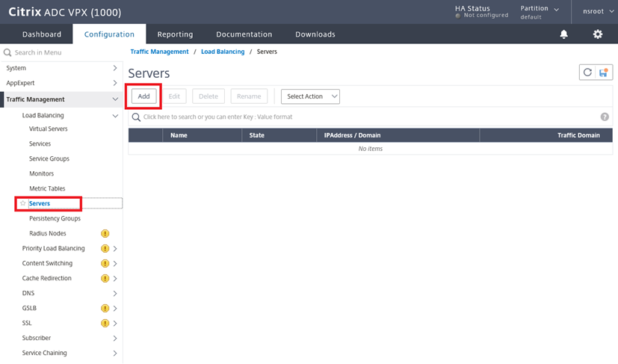Open Monitors in sidebar
The height and width of the screenshot is (364, 618).
41,173
